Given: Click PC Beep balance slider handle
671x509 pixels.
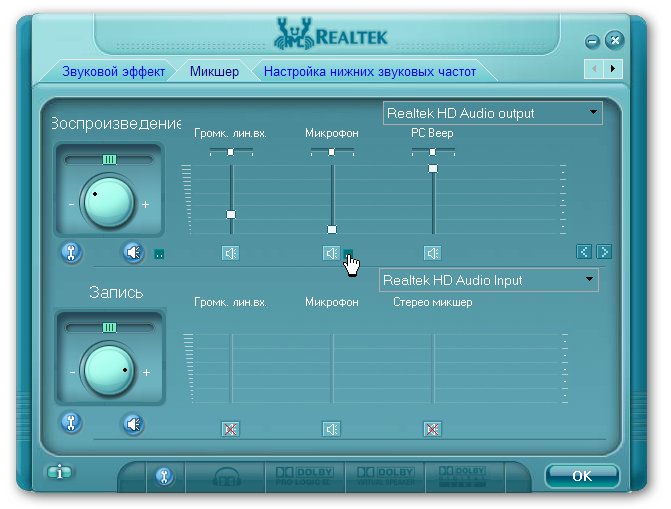Looking at the screenshot, I should [x=433, y=152].
